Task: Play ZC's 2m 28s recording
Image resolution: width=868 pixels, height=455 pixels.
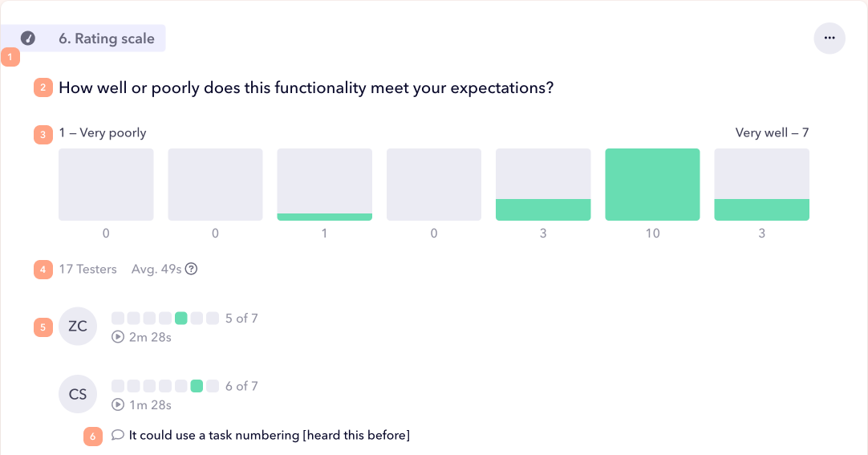Action: pyautogui.click(x=118, y=337)
